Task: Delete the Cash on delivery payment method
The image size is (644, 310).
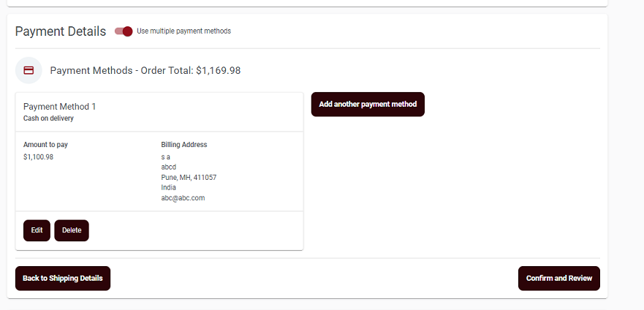Action: click(72, 230)
